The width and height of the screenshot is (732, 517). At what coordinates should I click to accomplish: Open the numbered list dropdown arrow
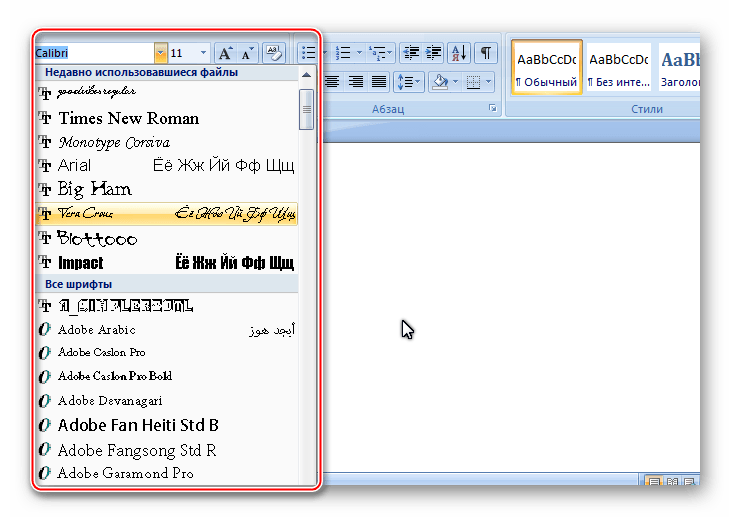(359, 53)
